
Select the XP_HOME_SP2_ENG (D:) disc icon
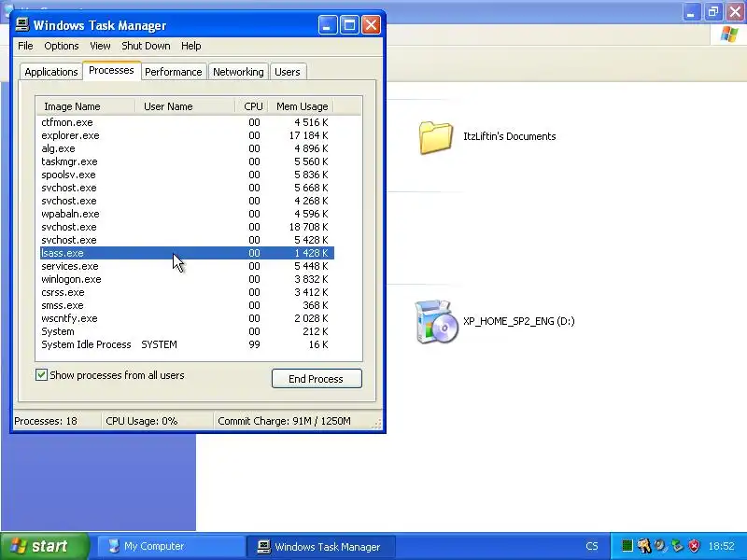coord(436,321)
